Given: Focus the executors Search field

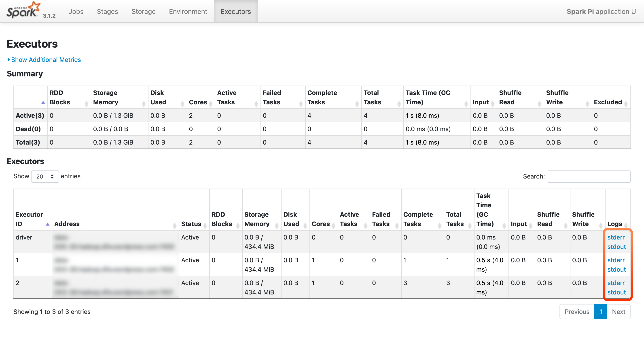Looking at the screenshot, I should [x=589, y=176].
